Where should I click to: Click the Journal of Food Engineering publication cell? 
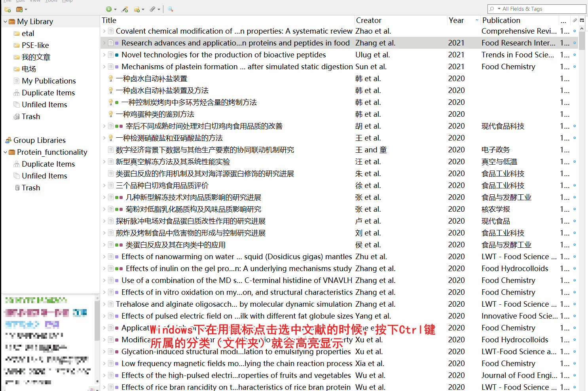coord(519,375)
